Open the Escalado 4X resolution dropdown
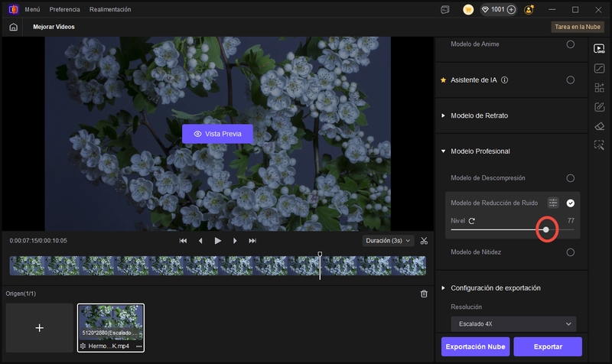 coord(513,323)
